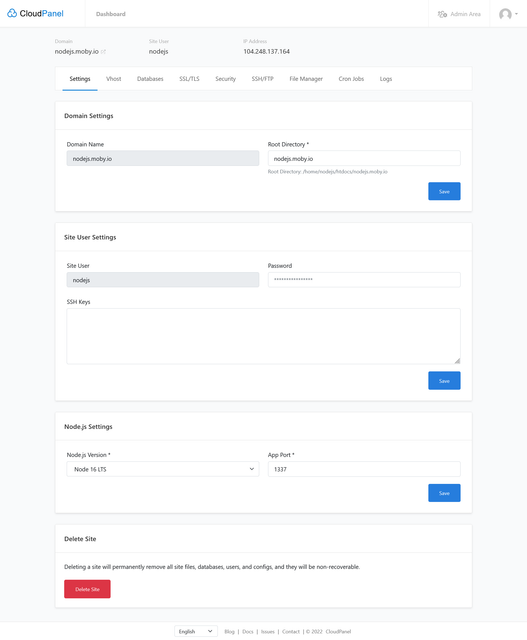
Task: Open the English language selector
Action: click(196, 631)
